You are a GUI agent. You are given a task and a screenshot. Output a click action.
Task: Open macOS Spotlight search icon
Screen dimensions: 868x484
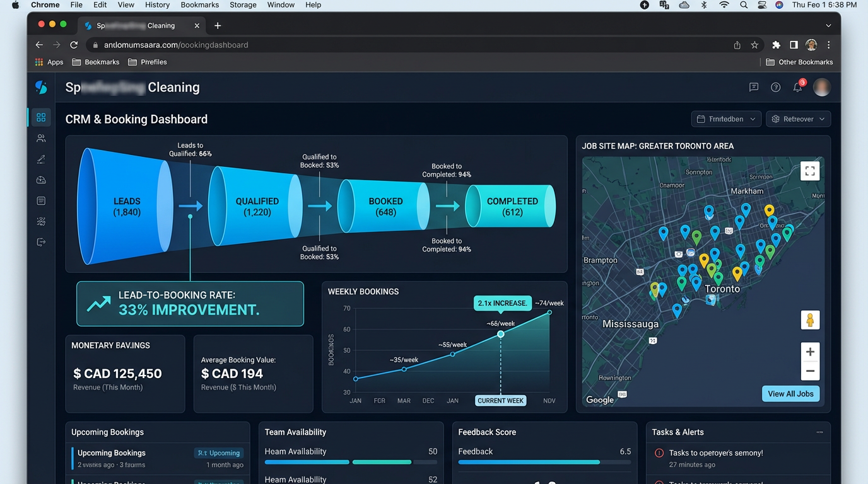744,4
